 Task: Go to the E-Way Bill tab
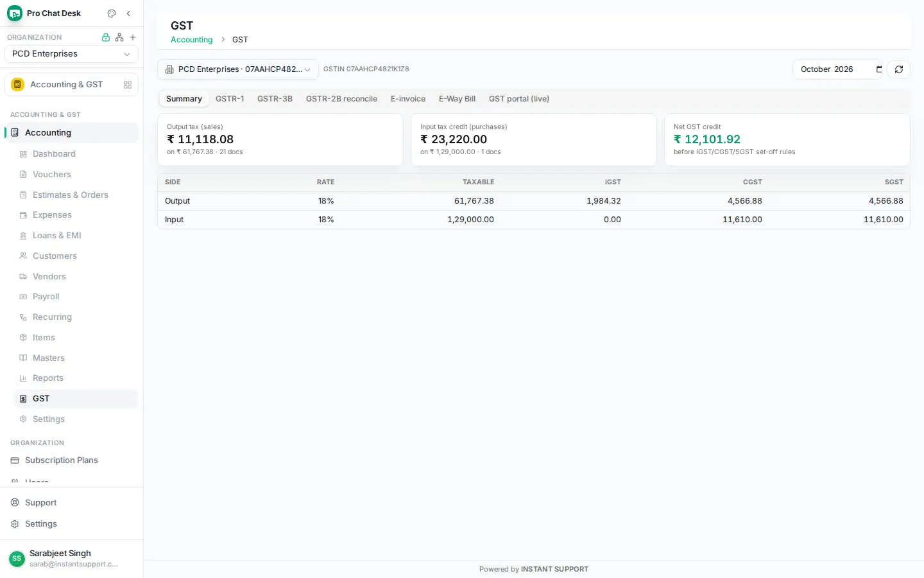457,99
